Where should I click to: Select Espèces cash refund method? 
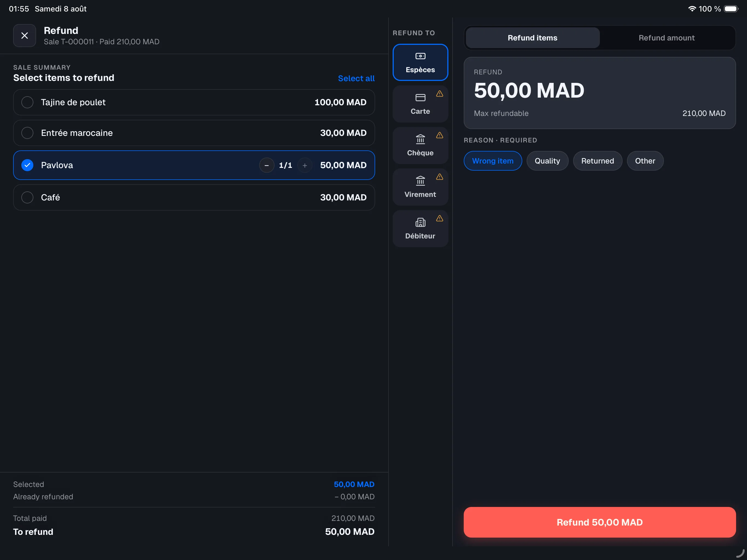pyautogui.click(x=420, y=63)
